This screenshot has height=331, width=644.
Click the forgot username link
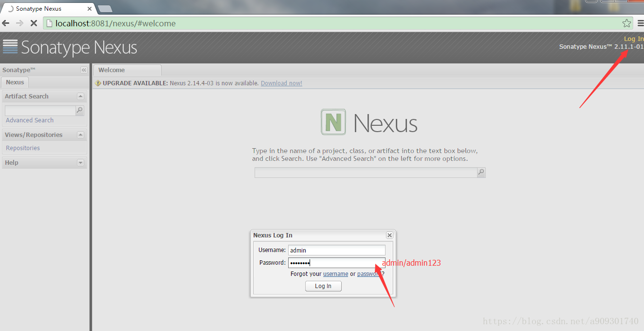335,274
